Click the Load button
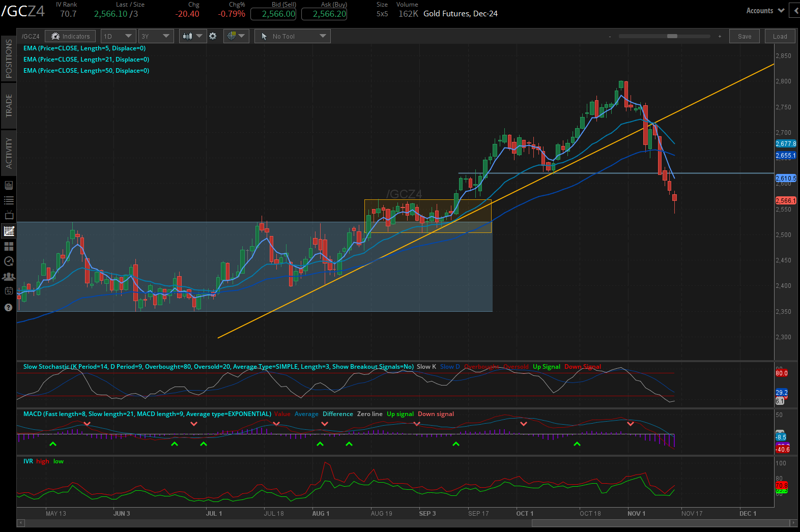Screen dimensions: 800x532 click(780, 36)
